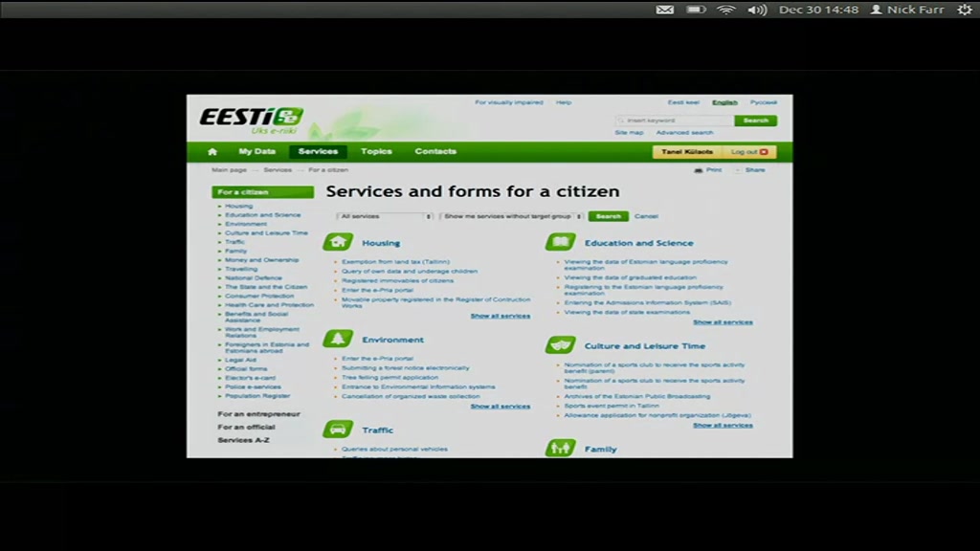Open the Help link
Screen dimensions: 980x551
click(564, 102)
